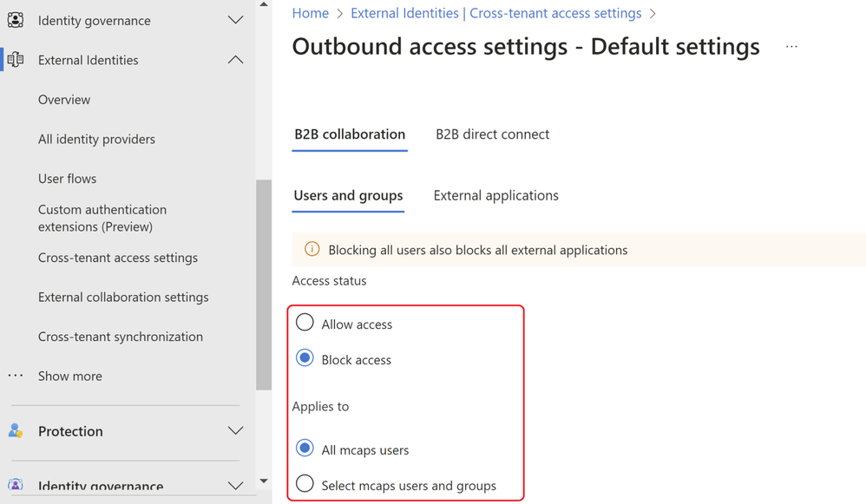Click the ellipsis icon beside Show more
Viewport: 866px width, 504px height.
tap(16, 376)
